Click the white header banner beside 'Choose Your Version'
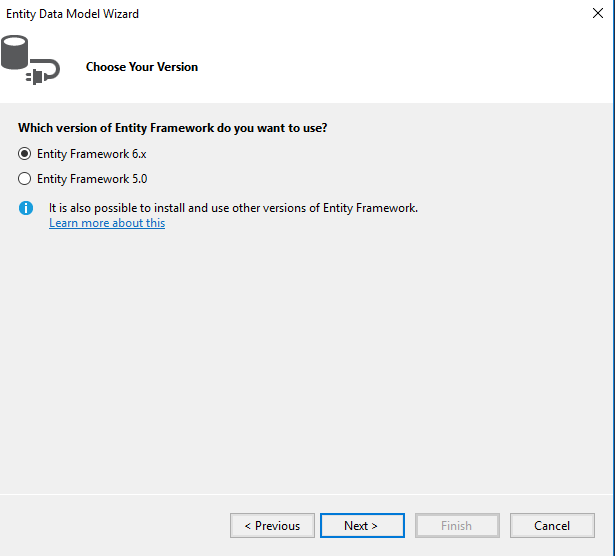Viewport: 615px width, 556px height. point(392,67)
